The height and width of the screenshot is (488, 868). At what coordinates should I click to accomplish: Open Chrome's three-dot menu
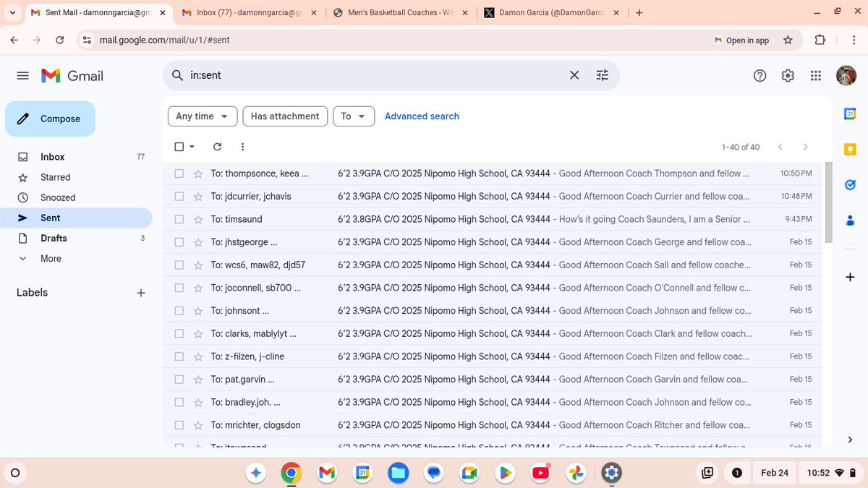(x=854, y=40)
